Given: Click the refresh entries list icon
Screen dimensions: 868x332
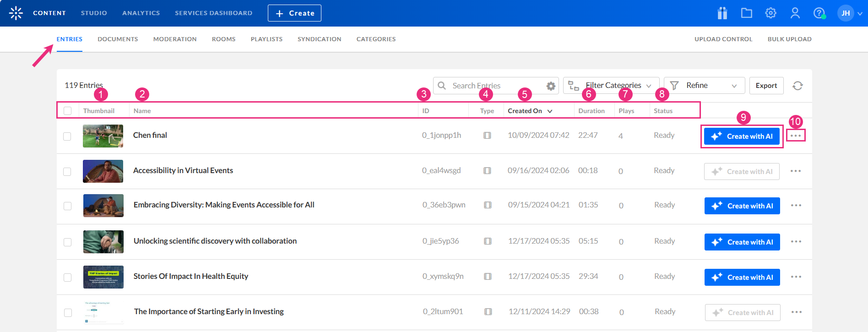Looking at the screenshot, I should point(797,86).
